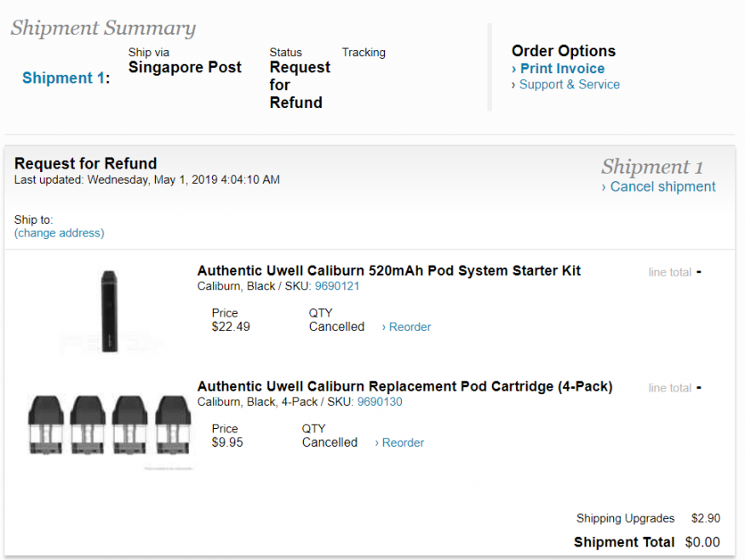745x560 pixels.
Task: Click the $22.49 price value
Action: point(231,327)
